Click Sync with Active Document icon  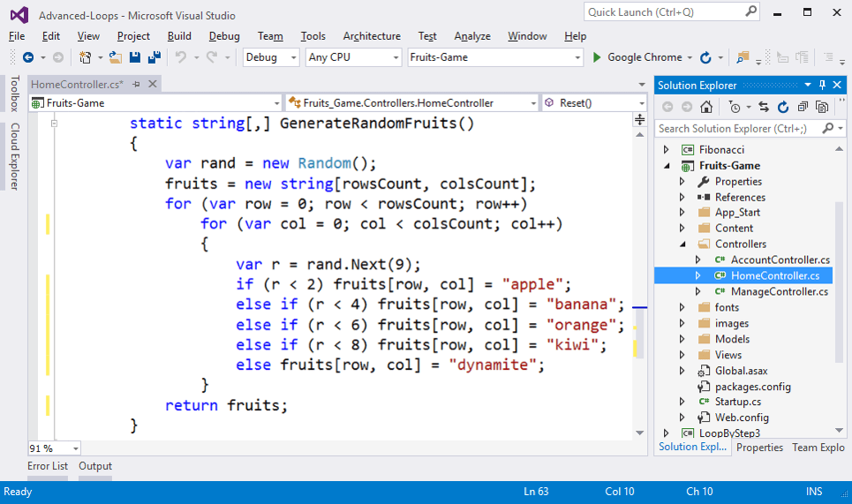764,107
